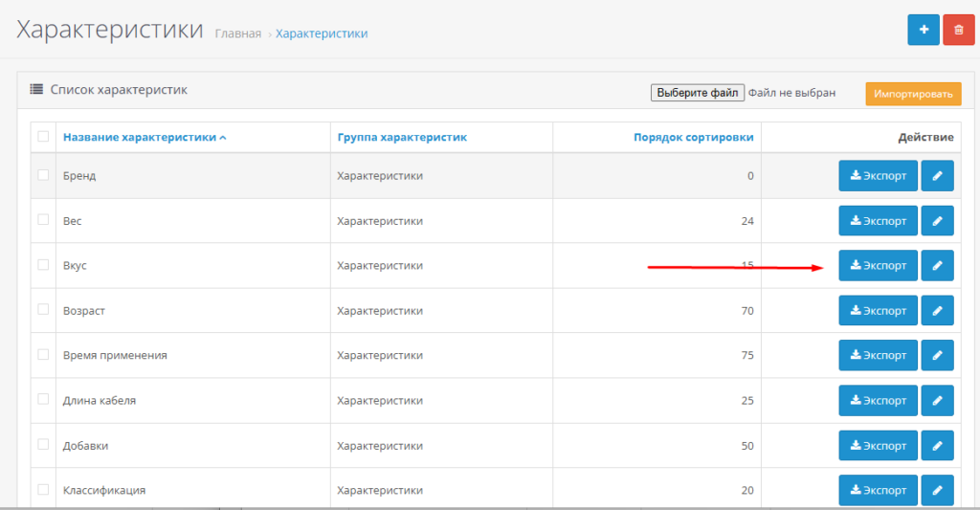
Task: Edit the Вкус row with pencil icon
Action: coord(937,266)
